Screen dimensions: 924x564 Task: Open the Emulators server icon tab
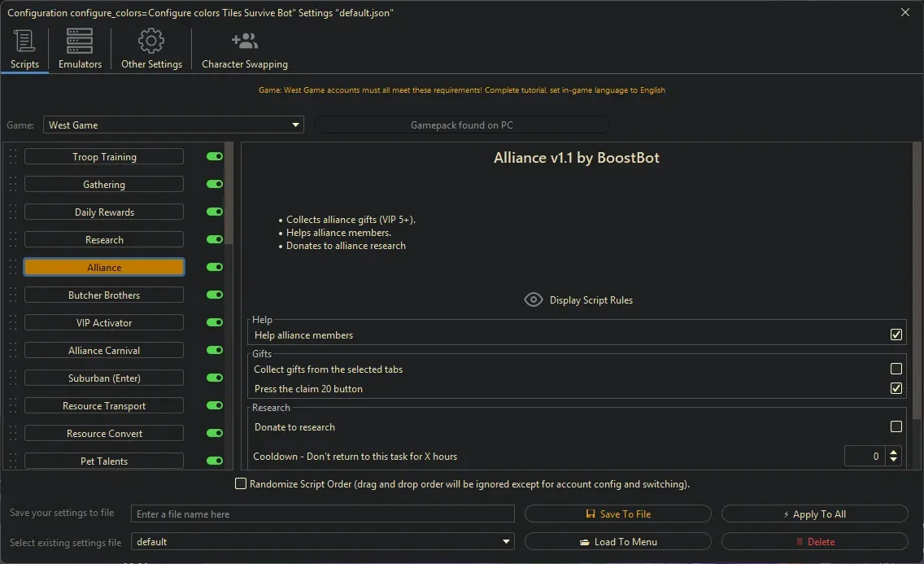click(80, 41)
